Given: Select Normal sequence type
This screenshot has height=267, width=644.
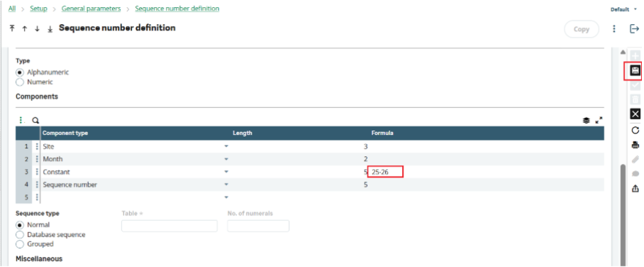Looking at the screenshot, I should click(x=19, y=225).
